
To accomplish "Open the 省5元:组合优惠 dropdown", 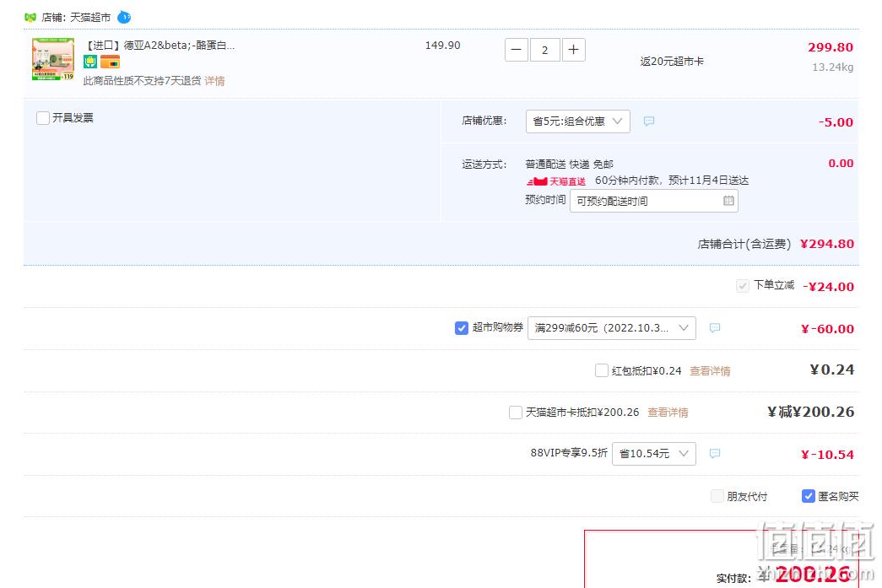I will [x=577, y=121].
